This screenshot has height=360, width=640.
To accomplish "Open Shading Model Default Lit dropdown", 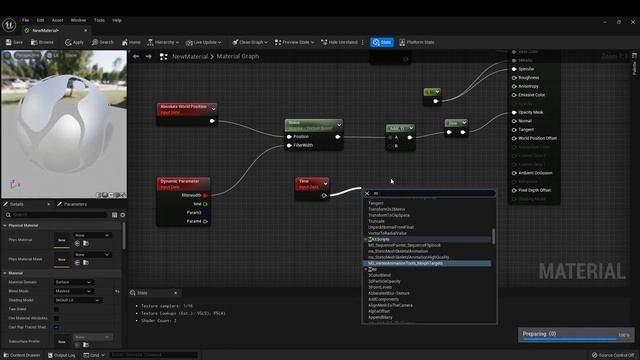I will (x=78, y=300).
